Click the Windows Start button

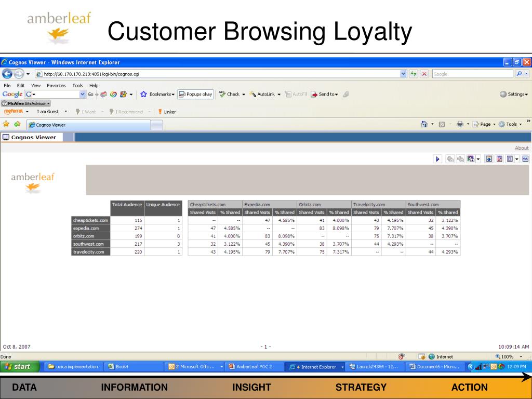[x=19, y=366]
